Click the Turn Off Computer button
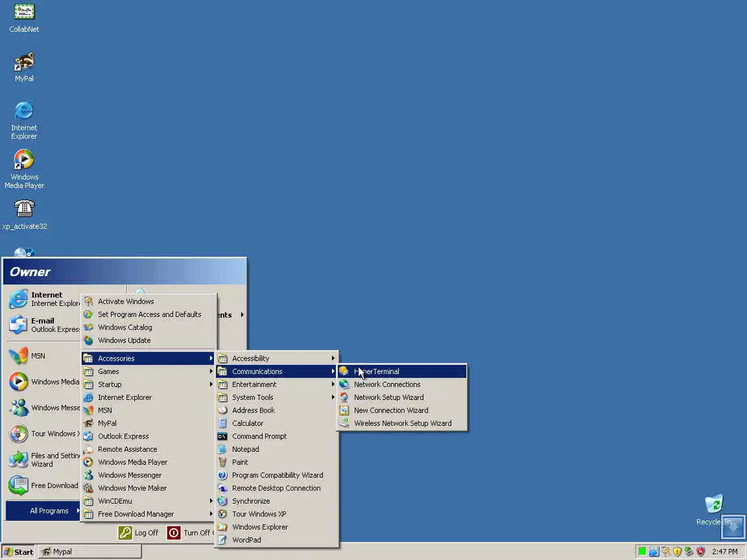Screen dimensions: 747x560 pyautogui.click(x=191, y=533)
